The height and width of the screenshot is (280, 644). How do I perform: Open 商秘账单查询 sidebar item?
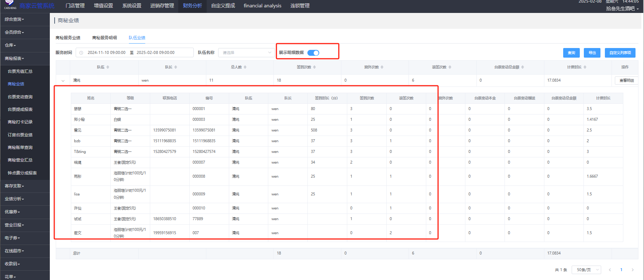[20, 147]
